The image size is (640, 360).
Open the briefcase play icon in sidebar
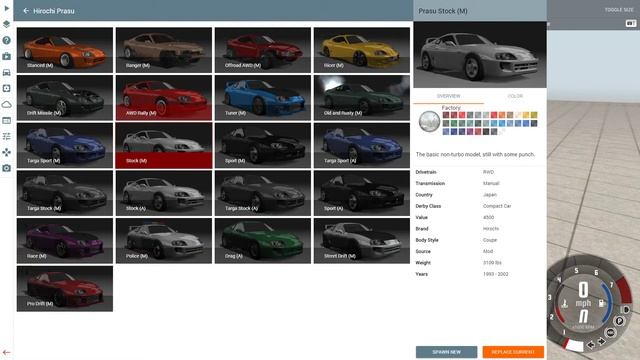[7, 56]
